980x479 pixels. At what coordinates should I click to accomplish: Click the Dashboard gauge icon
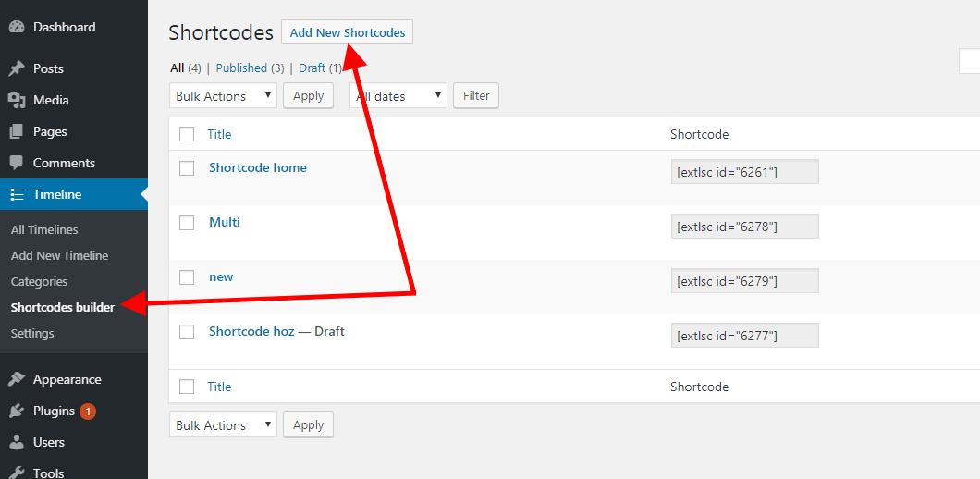[x=17, y=28]
